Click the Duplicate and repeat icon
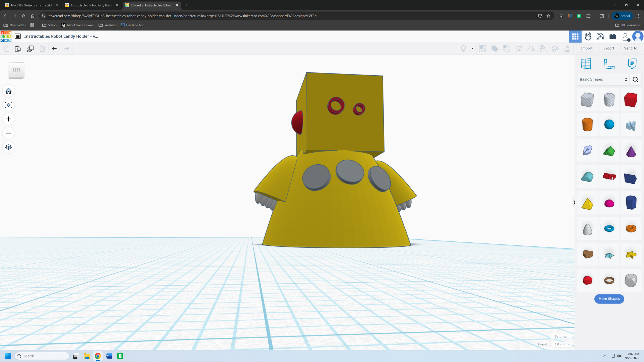644x362 pixels. coord(30,49)
